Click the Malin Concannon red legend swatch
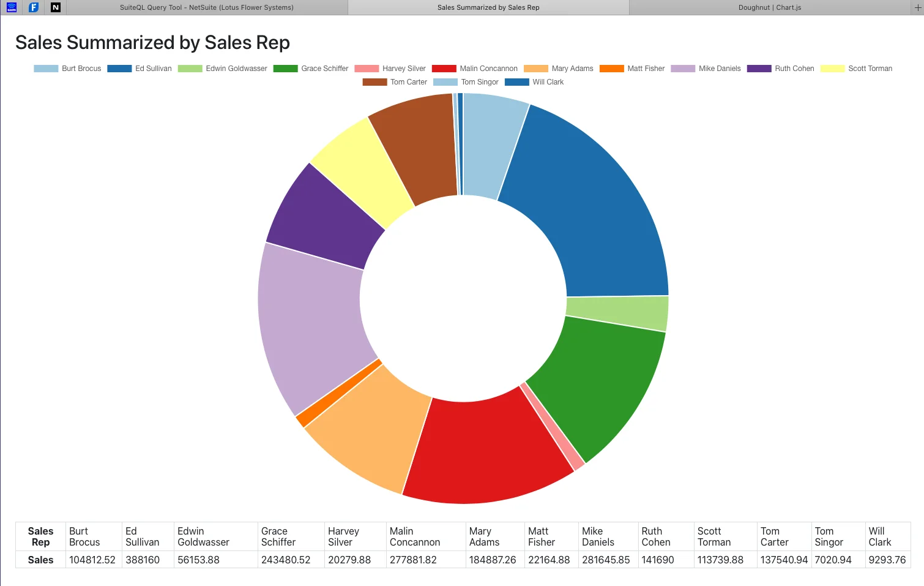 [x=444, y=69]
